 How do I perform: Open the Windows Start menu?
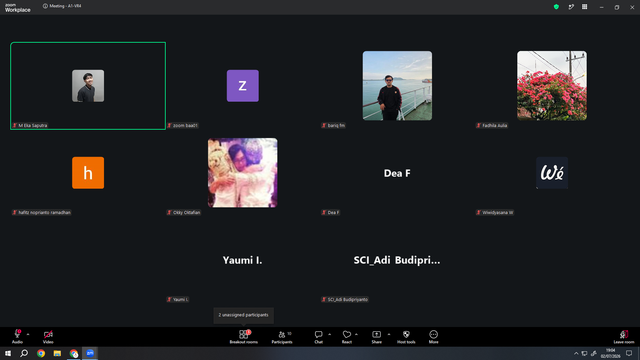click(x=8, y=353)
